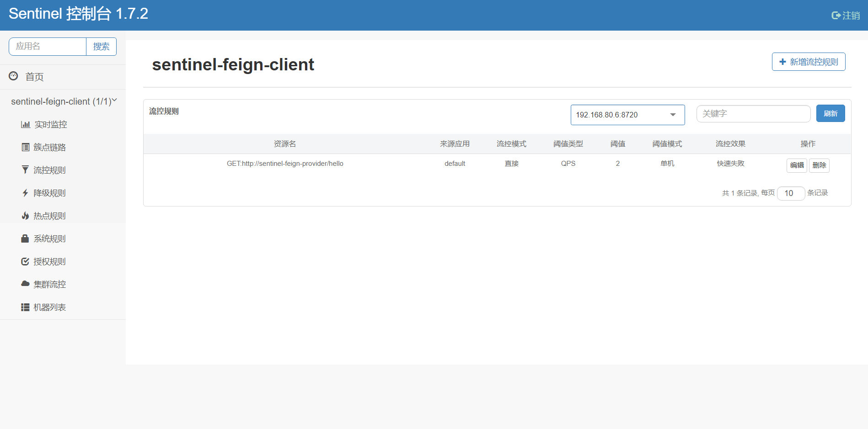
Task: Click the sentinel-feign-client page heading
Action: [233, 64]
